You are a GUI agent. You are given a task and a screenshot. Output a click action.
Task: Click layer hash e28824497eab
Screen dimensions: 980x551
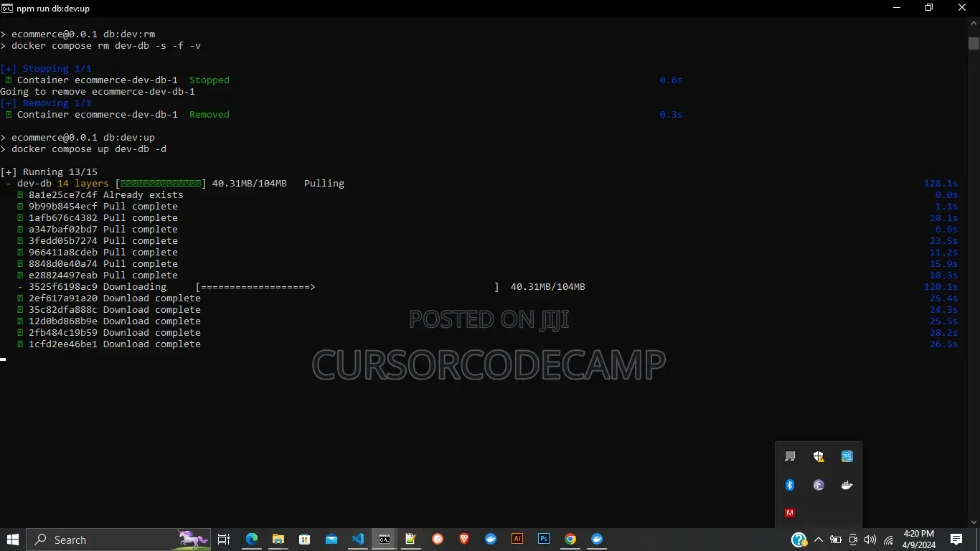click(63, 275)
